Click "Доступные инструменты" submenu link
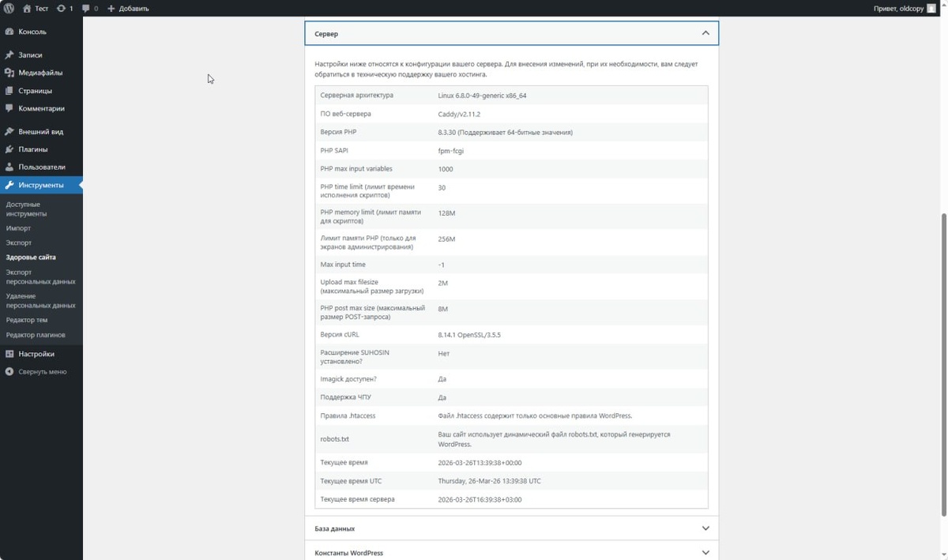 click(x=26, y=209)
